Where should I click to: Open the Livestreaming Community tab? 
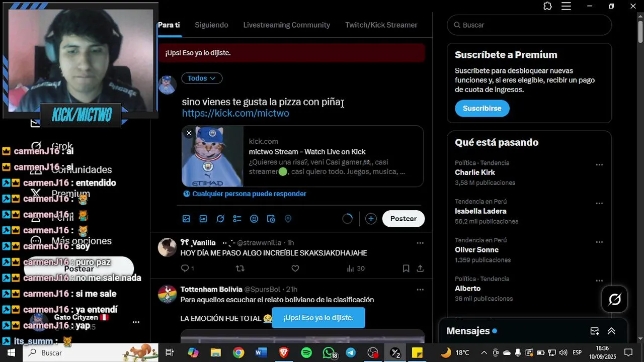click(287, 25)
